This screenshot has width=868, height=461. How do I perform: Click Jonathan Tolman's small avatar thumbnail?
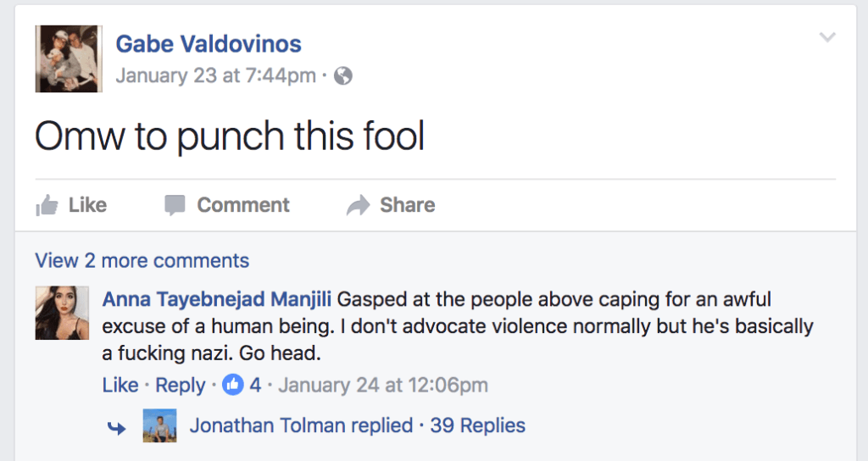159,425
